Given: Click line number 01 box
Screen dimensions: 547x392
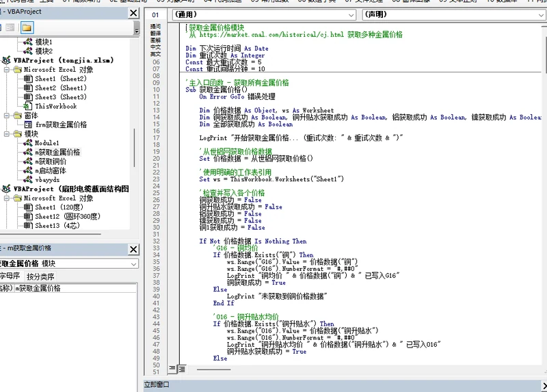Looking at the screenshot, I should pyautogui.click(x=155, y=14).
